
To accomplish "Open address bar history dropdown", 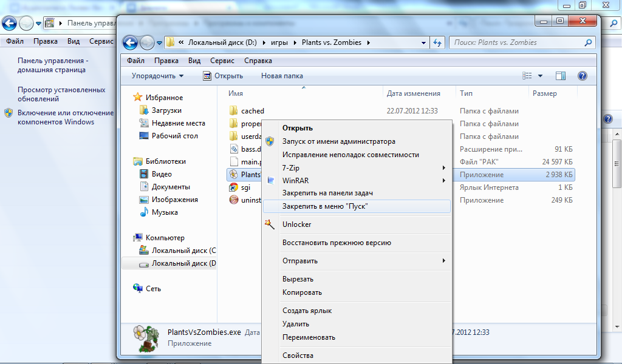I will click(423, 42).
